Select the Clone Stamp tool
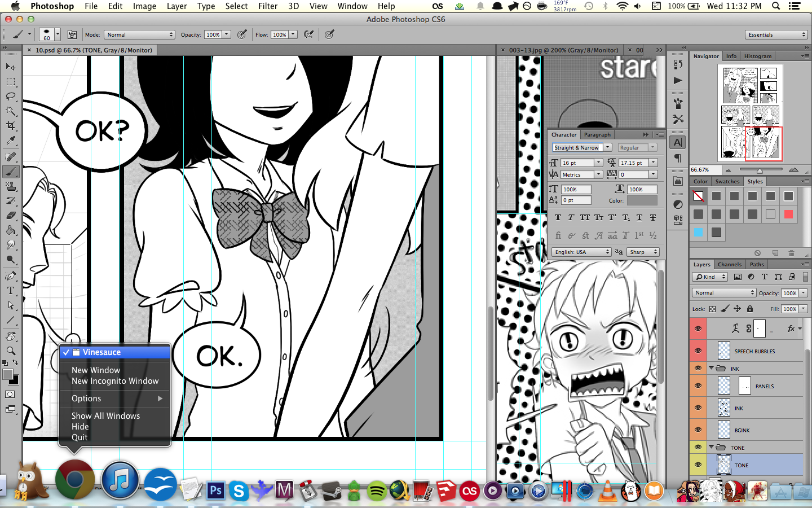 click(11, 186)
